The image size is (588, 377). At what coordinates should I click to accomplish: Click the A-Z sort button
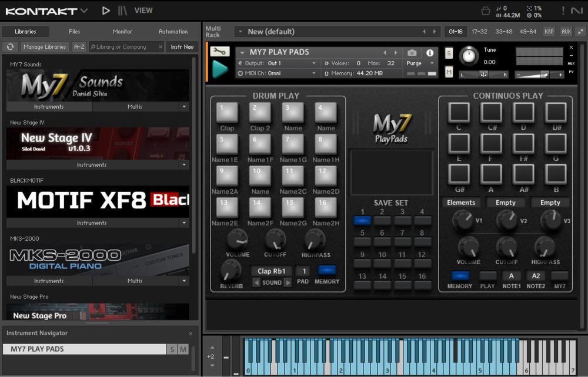79,47
